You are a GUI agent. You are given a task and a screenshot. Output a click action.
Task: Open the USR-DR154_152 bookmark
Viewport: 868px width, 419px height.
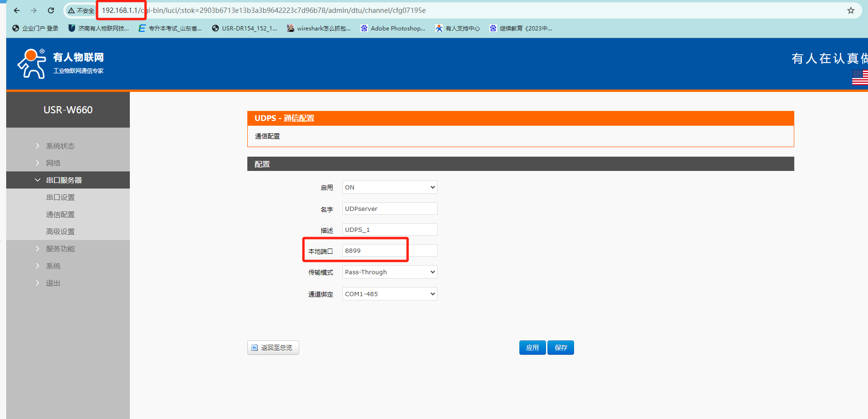pyautogui.click(x=244, y=29)
